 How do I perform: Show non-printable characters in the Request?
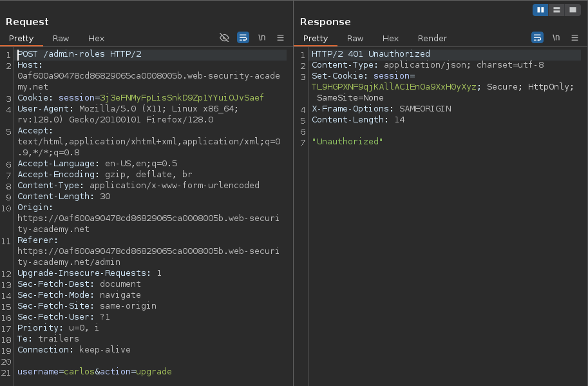coord(262,38)
